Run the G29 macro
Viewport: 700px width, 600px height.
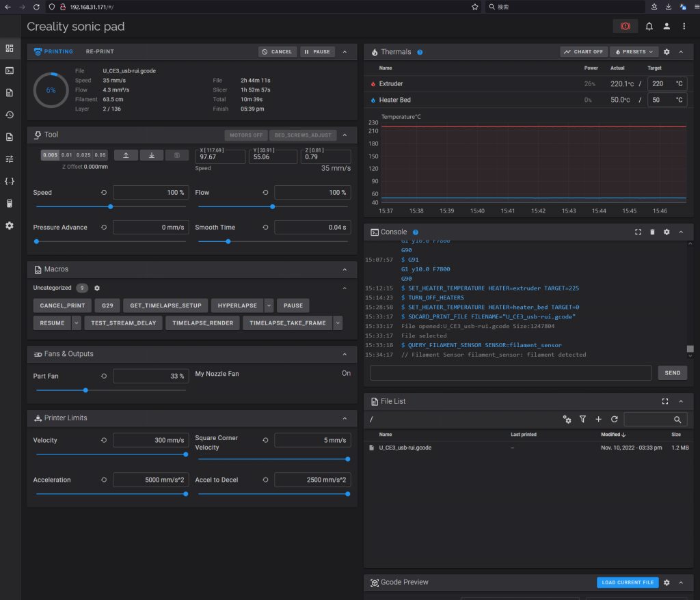107,305
